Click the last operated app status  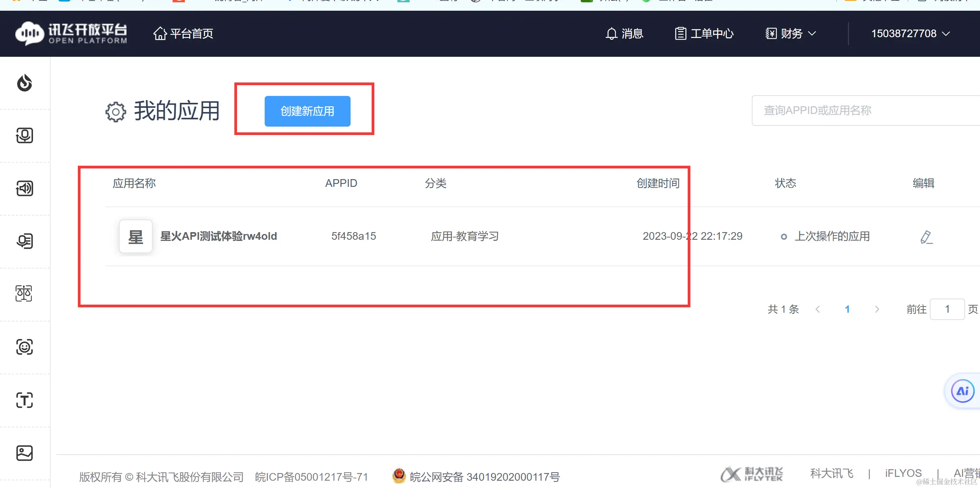coord(826,236)
